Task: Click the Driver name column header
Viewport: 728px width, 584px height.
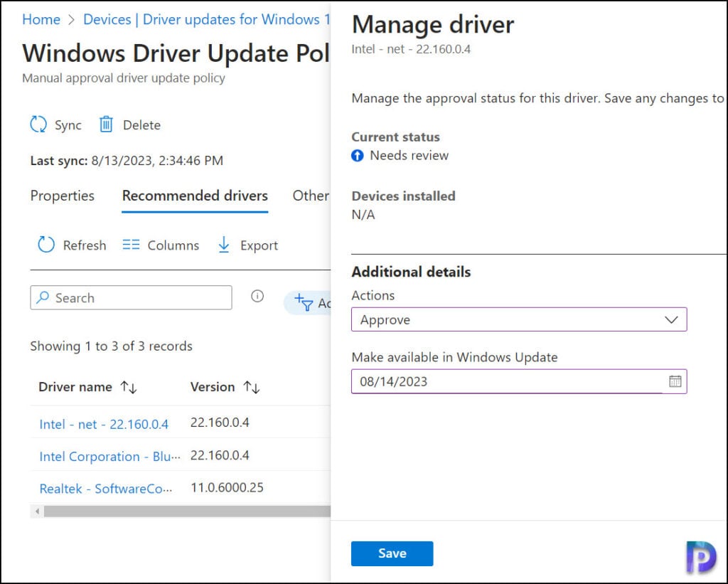Action: 75,387
